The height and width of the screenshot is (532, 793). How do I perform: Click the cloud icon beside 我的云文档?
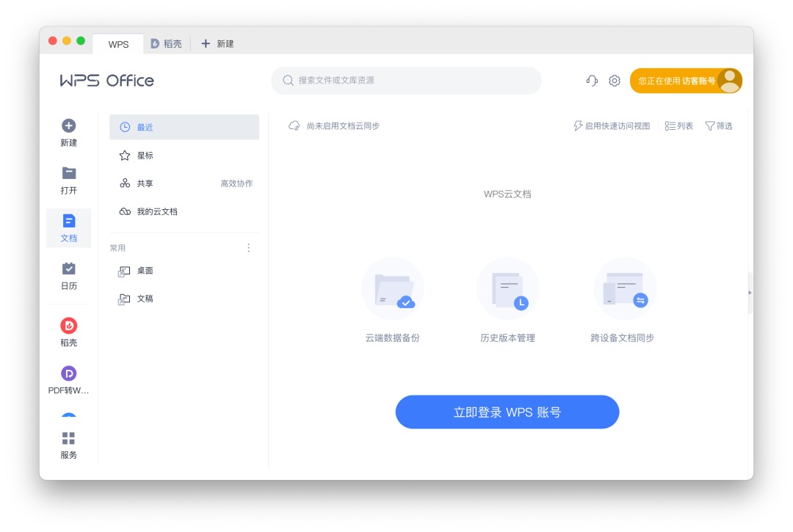125,211
